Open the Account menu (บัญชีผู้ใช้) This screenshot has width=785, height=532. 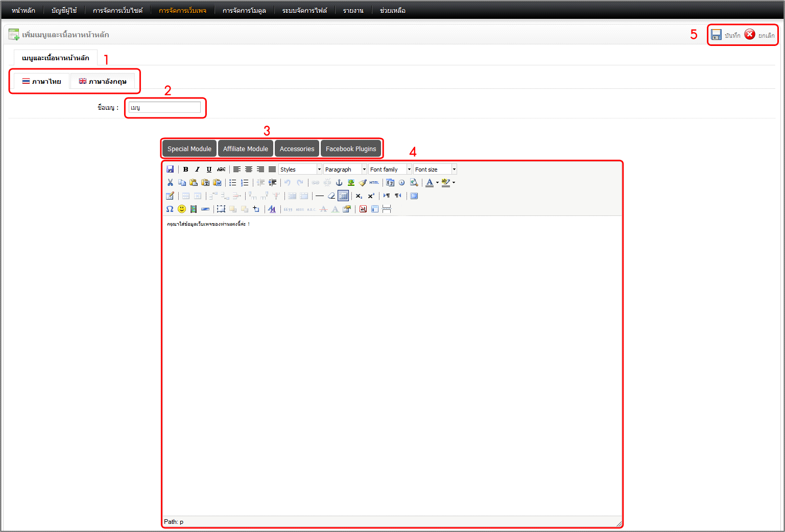(x=64, y=10)
